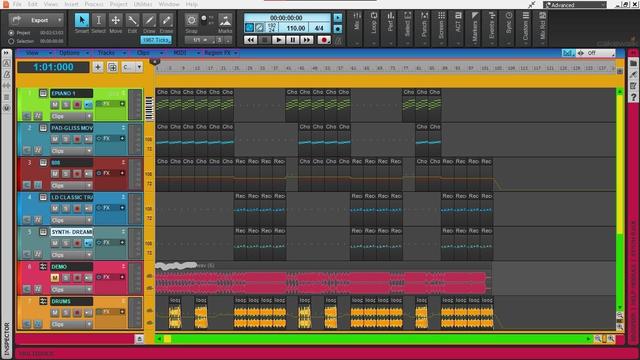The height and width of the screenshot is (360, 640).
Task: Open the Utilities menu
Action: 143,4
